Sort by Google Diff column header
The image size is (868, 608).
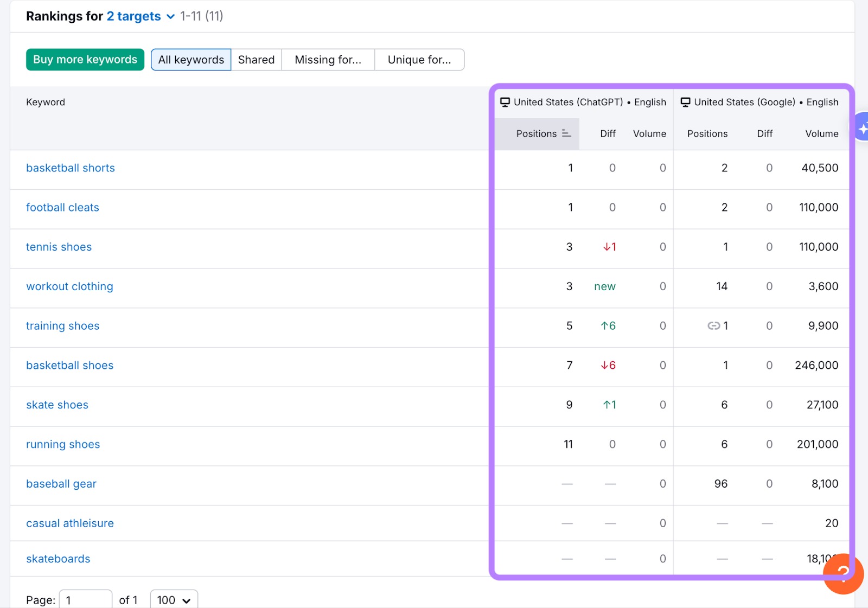pos(765,133)
